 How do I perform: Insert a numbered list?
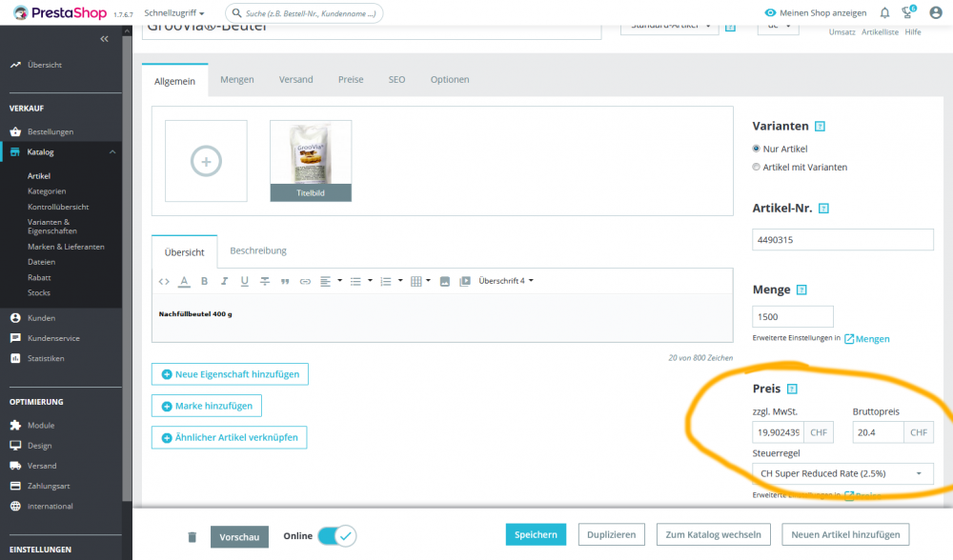pyautogui.click(x=386, y=281)
